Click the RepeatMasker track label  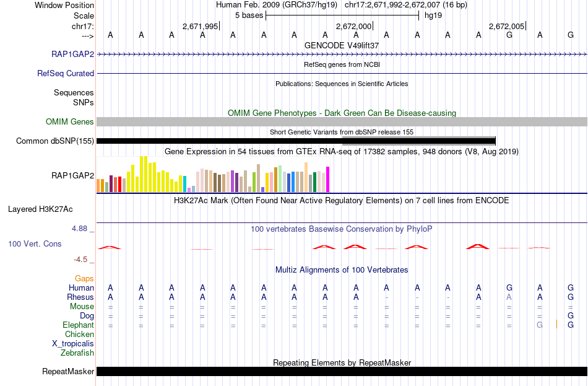click(68, 371)
